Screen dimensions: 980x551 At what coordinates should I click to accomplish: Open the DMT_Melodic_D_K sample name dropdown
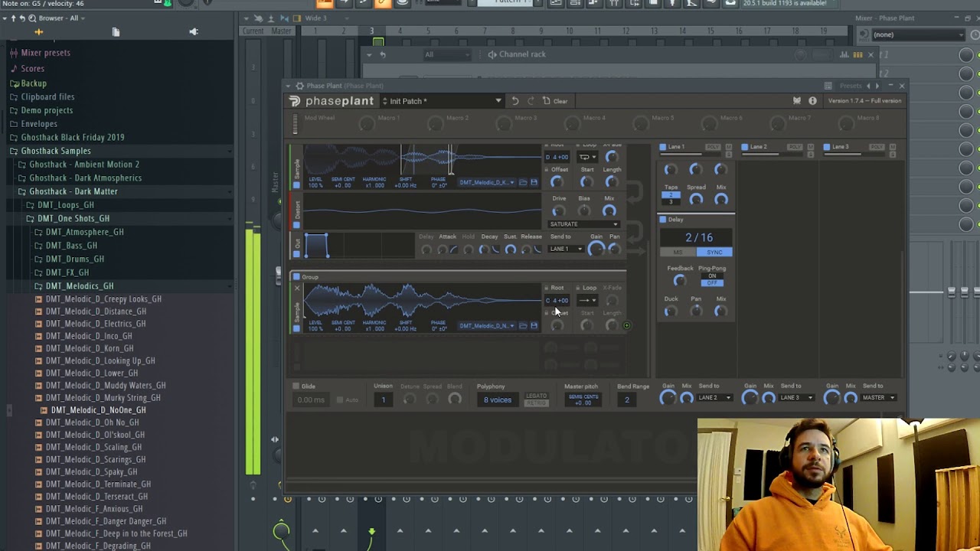[487, 183]
